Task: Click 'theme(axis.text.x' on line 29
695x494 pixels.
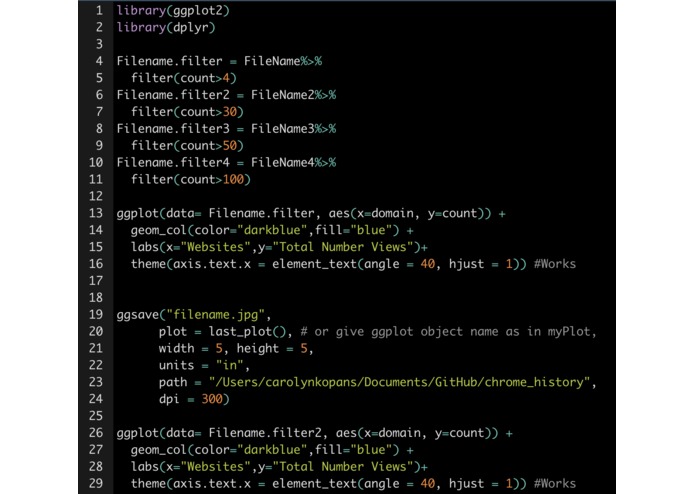Action: click(191, 484)
